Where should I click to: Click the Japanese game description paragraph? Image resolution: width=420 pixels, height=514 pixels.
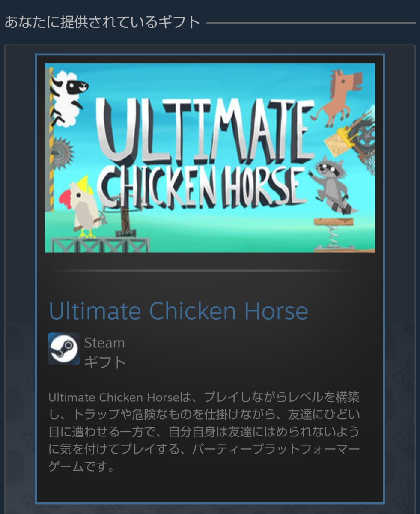(204, 432)
